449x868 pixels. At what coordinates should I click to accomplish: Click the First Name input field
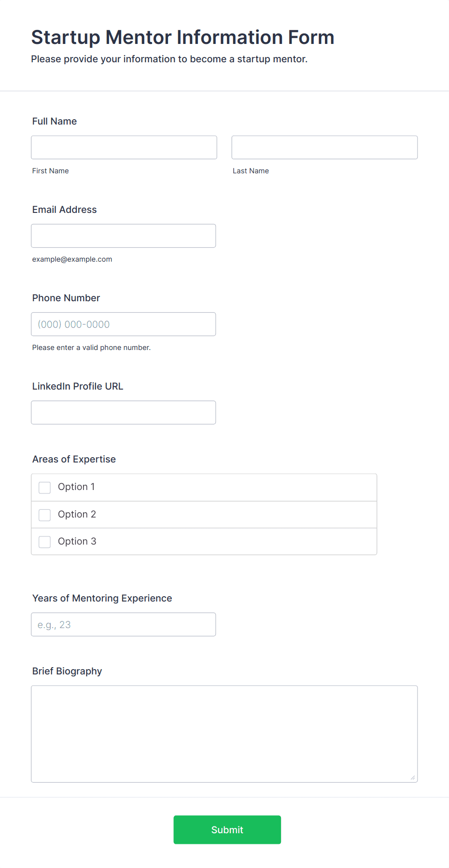click(124, 147)
